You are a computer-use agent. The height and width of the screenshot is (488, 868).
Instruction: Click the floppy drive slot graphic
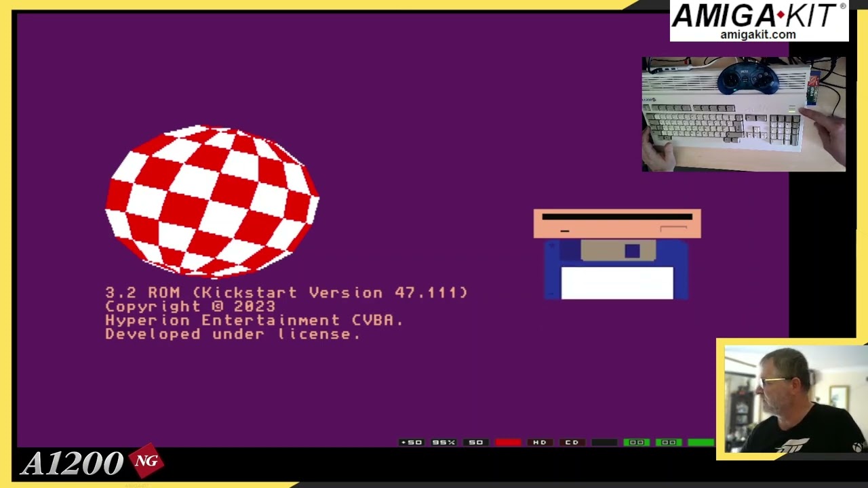617,224
